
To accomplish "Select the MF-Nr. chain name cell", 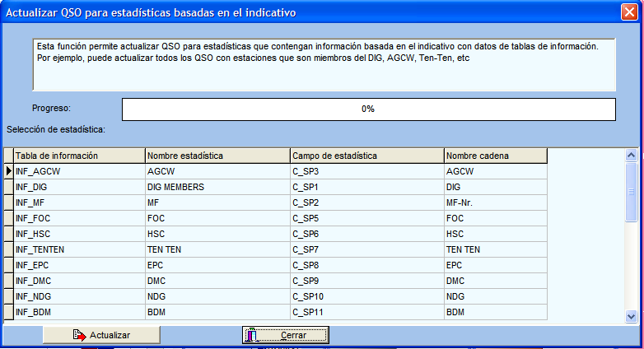I will [x=495, y=202].
